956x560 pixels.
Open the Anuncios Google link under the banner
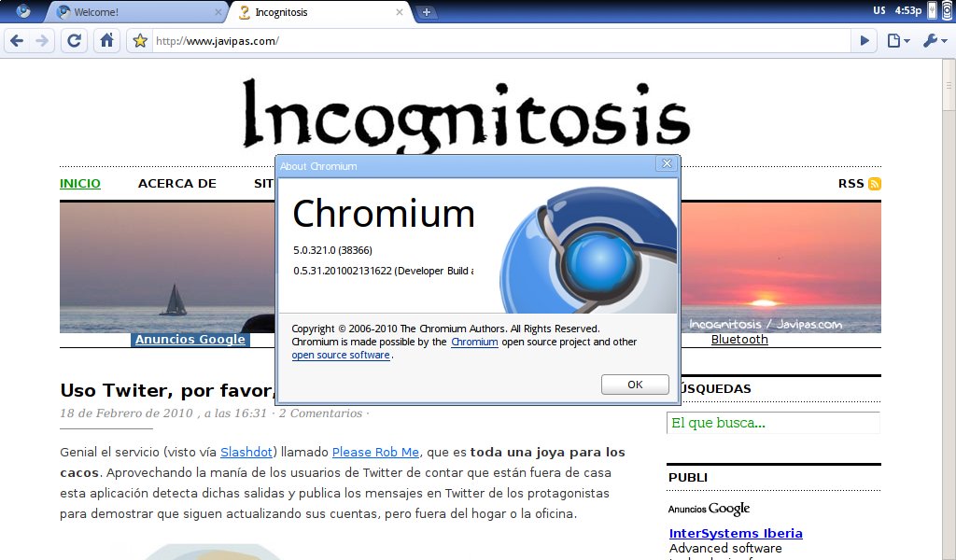click(190, 340)
